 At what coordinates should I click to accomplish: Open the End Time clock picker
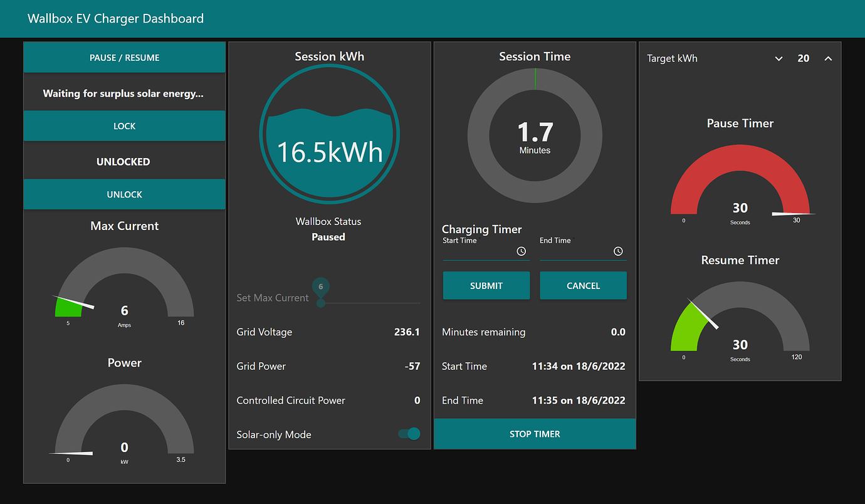618,251
